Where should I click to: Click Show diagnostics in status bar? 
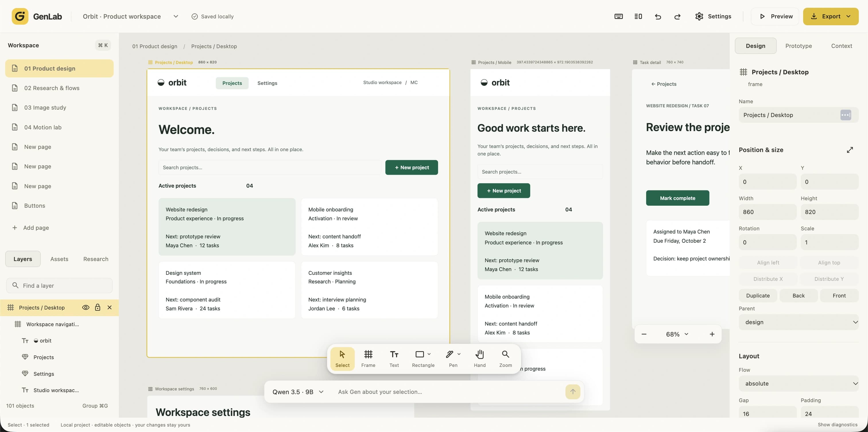[x=837, y=425]
